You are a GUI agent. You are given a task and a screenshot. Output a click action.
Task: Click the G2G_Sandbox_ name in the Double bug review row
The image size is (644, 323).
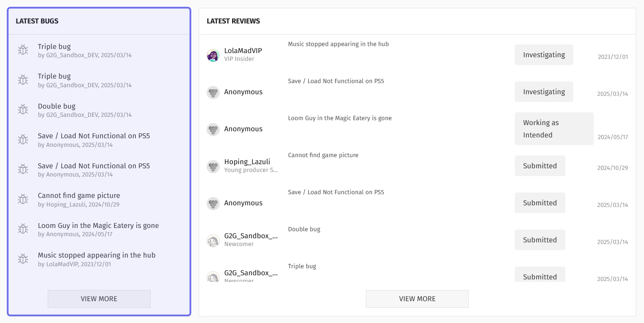tap(251, 236)
